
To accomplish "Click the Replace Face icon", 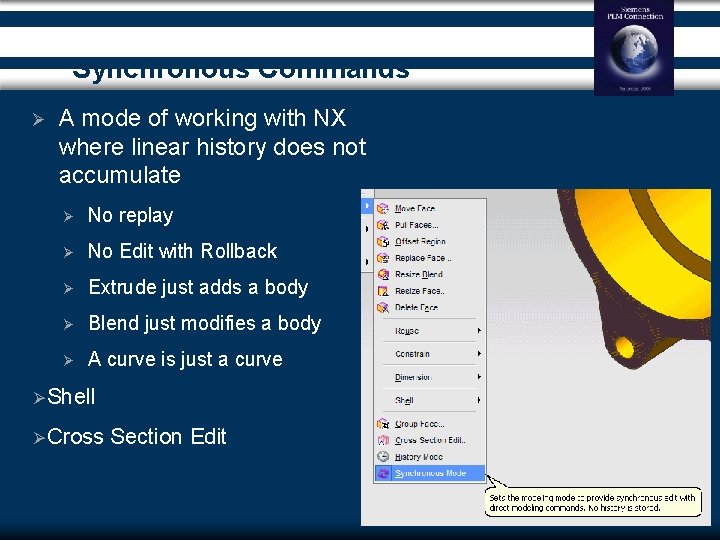I will [383, 258].
